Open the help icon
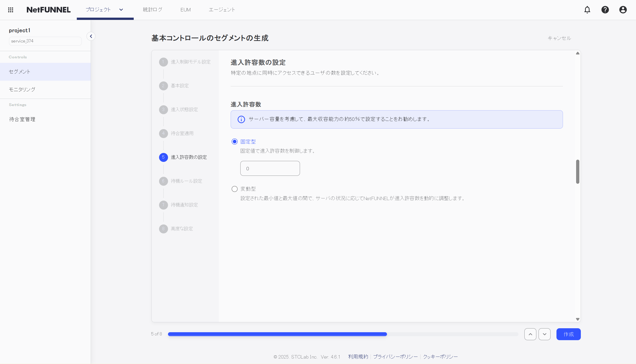Viewport: 636px width, 364px height. tap(605, 9)
